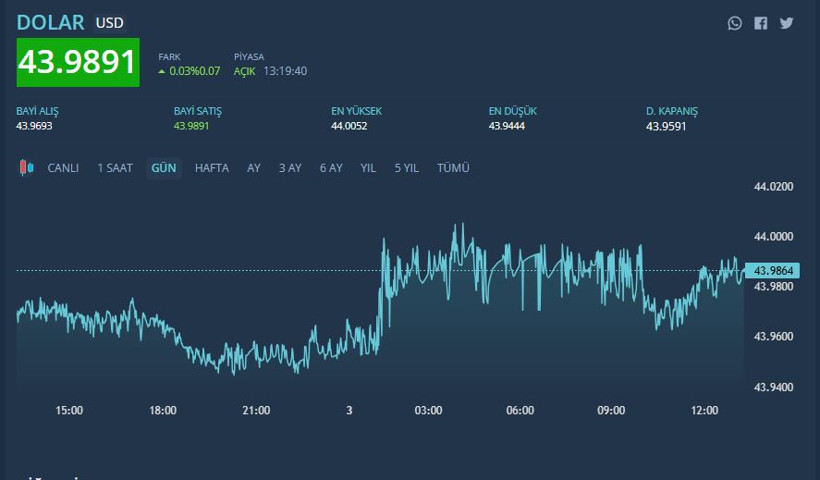This screenshot has width=820, height=480.
Task: Click the green 43.9891 price box
Action: pyautogui.click(x=78, y=62)
